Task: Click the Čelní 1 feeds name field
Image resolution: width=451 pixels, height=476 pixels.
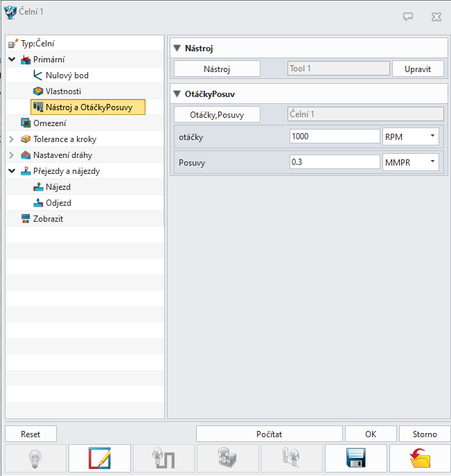Action: (x=366, y=114)
